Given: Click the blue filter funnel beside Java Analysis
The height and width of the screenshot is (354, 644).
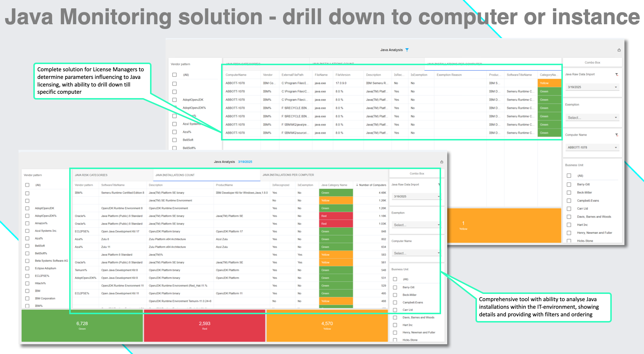Looking at the screenshot, I should (407, 50).
